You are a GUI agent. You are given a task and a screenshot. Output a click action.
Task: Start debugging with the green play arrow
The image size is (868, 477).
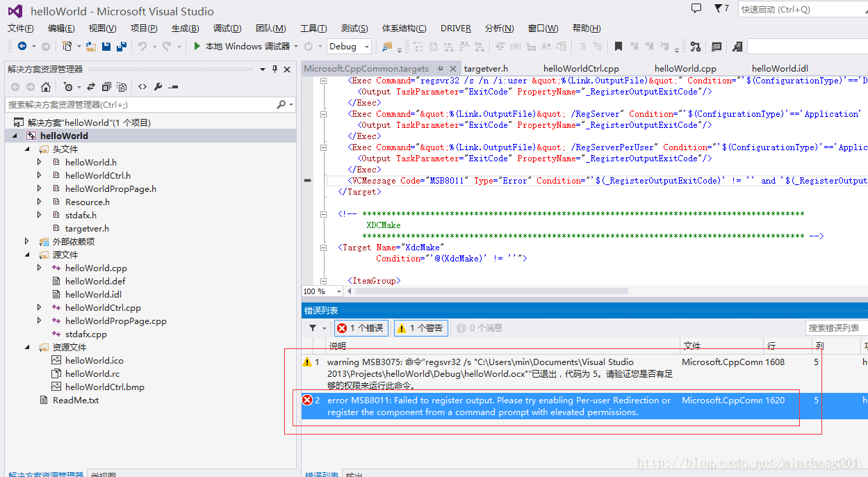(197, 47)
